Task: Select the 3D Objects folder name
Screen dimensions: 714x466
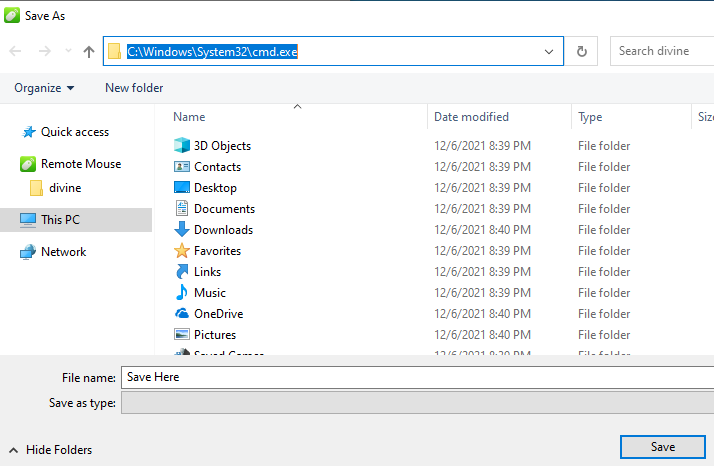Action: coord(223,146)
